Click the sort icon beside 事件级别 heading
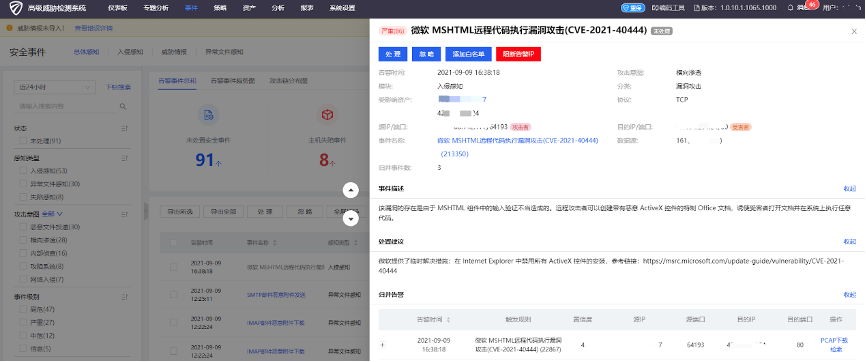This screenshot has width=866, height=362. click(x=125, y=297)
